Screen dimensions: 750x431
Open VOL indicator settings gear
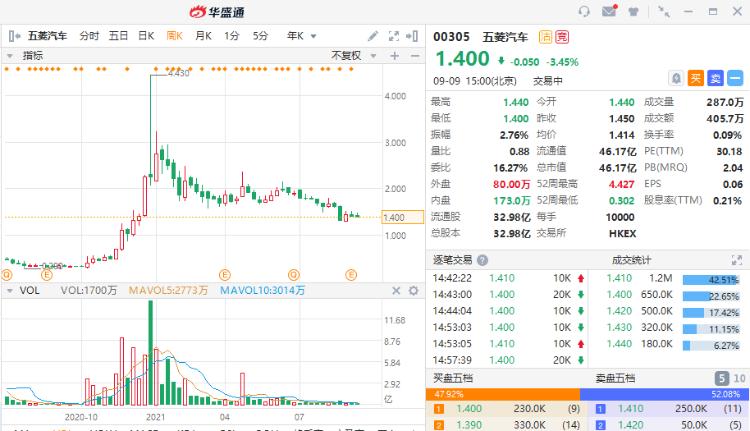(x=414, y=290)
